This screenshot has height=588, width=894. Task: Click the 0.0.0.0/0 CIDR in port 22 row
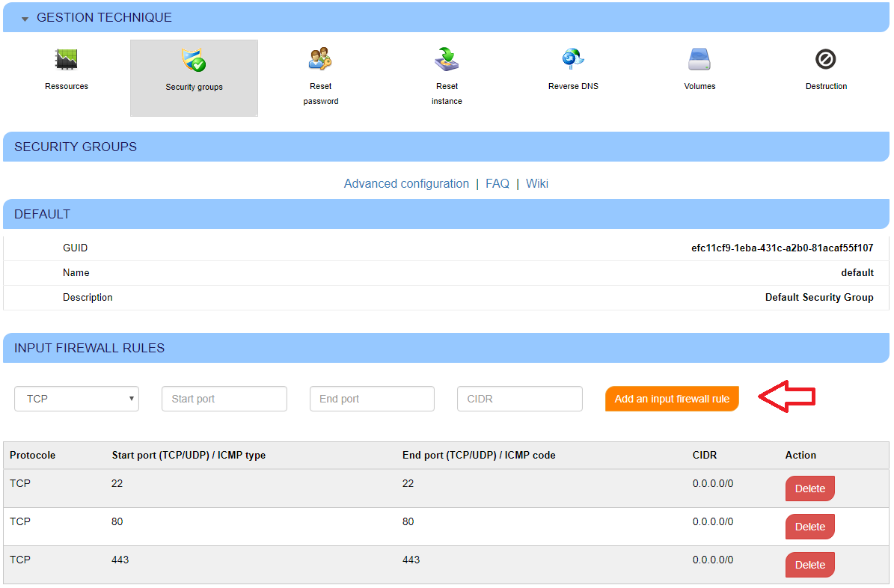pyautogui.click(x=713, y=483)
